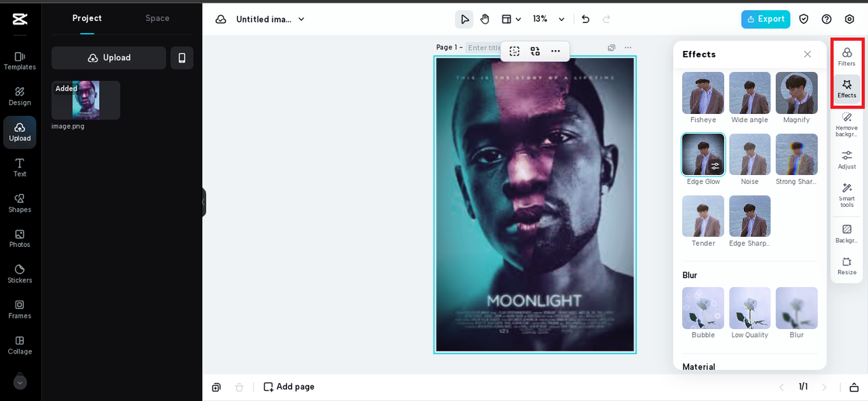
Task: Open the Templates sidebar panel
Action: [x=20, y=60]
